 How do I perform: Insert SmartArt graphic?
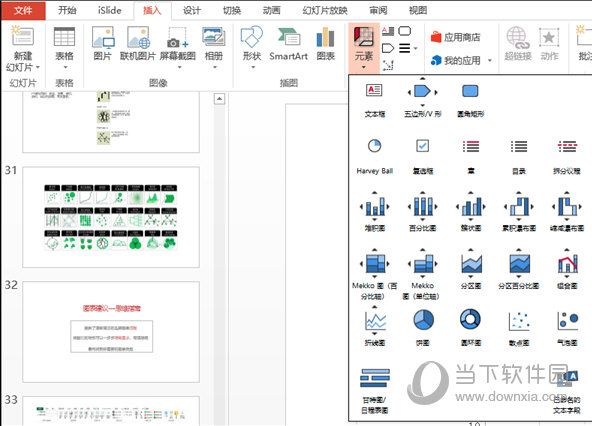point(288,44)
